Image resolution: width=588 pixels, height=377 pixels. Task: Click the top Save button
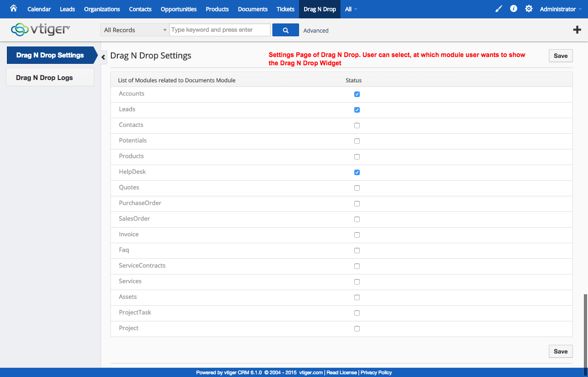(x=560, y=56)
